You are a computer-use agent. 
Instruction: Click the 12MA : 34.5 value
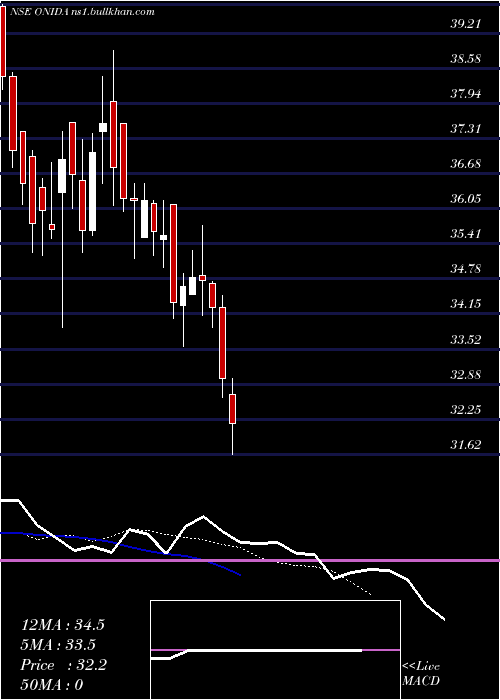[x=62, y=625]
